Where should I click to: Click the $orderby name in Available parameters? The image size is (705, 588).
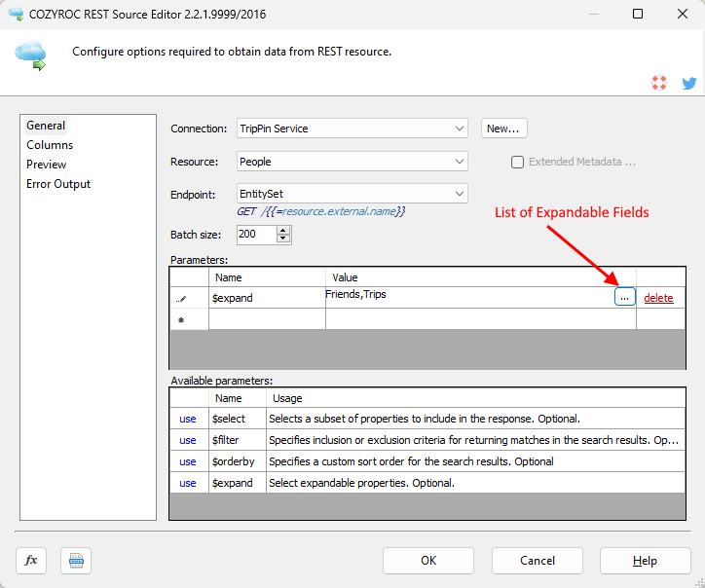point(233,461)
